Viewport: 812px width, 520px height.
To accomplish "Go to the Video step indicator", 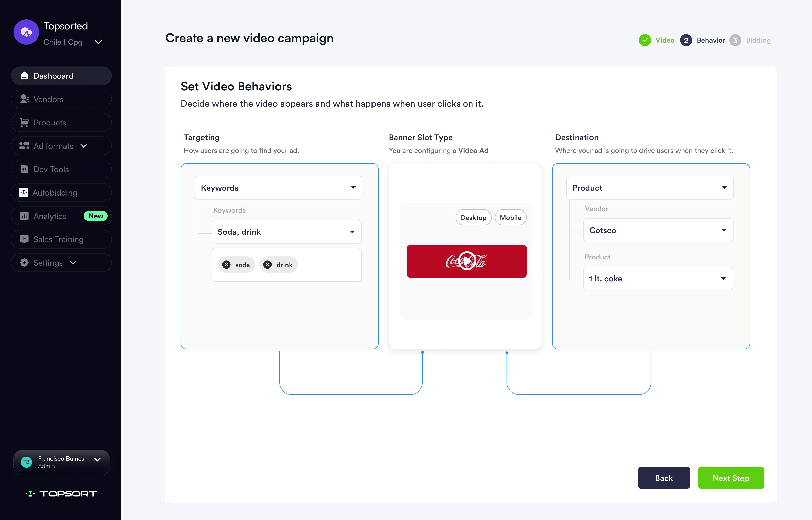I will (656, 40).
